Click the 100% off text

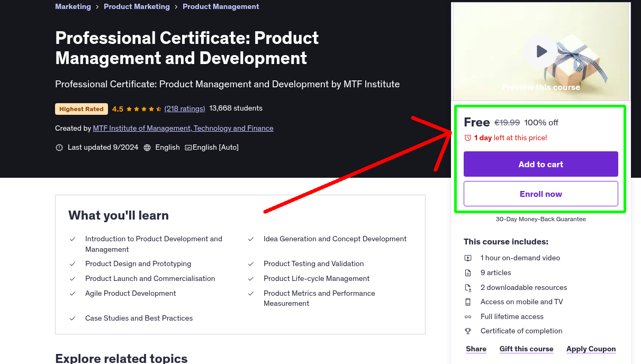pyautogui.click(x=541, y=123)
